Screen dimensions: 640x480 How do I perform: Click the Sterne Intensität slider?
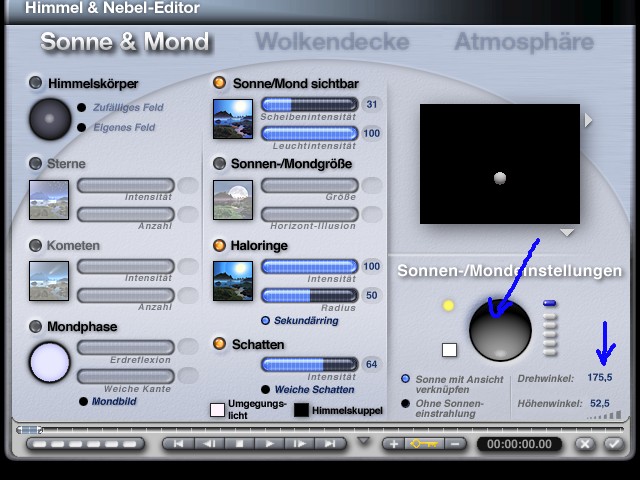point(126,185)
